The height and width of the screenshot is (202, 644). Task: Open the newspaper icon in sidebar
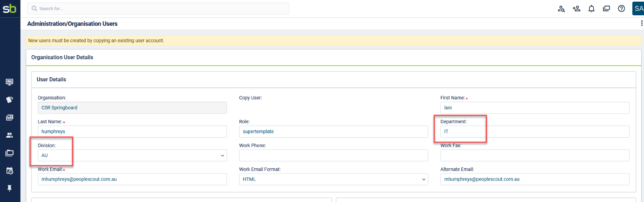pos(10,117)
